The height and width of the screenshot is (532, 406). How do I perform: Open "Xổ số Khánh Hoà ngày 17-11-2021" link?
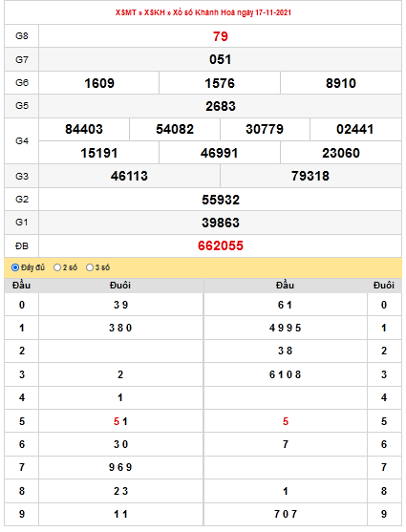tap(232, 12)
